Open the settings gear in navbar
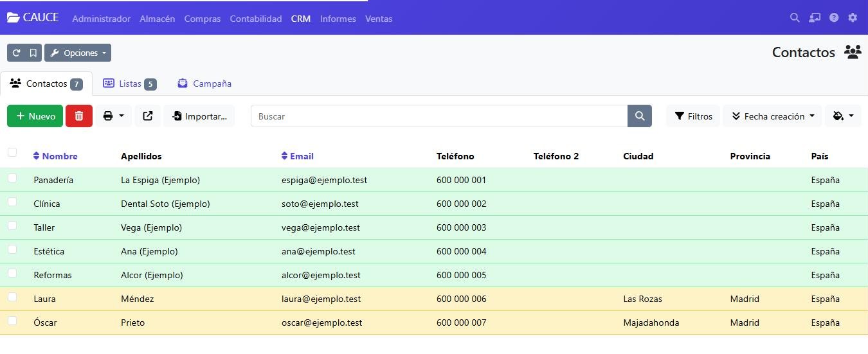The height and width of the screenshot is (354, 868). (853, 18)
